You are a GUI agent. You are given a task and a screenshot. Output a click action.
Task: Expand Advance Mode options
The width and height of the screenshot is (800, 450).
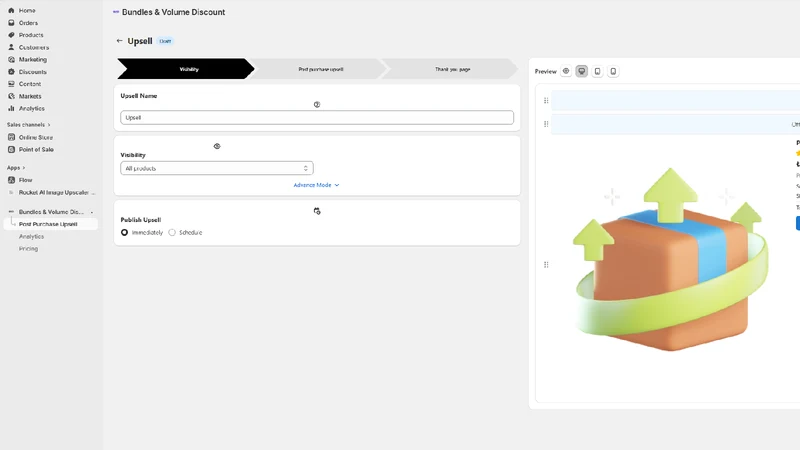316,185
